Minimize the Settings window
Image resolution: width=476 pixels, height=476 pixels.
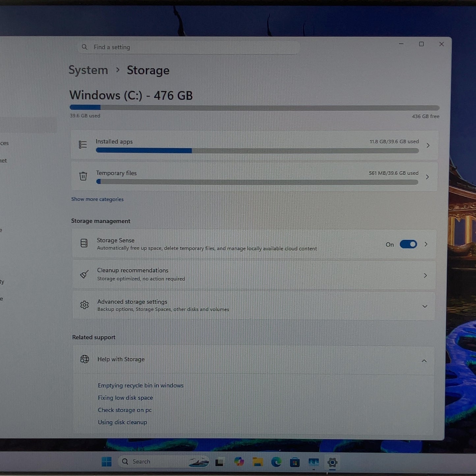[x=401, y=44]
